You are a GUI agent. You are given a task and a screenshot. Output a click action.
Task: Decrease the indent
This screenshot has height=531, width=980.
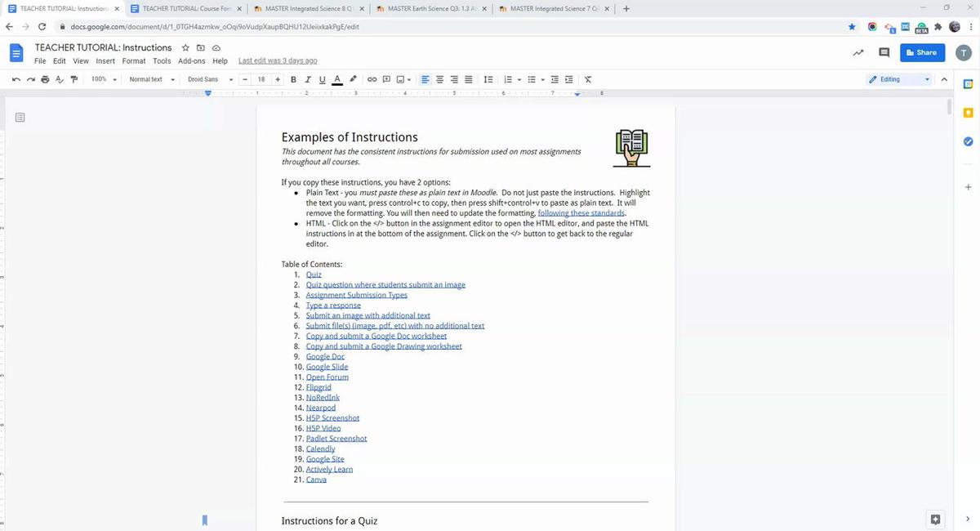click(555, 79)
